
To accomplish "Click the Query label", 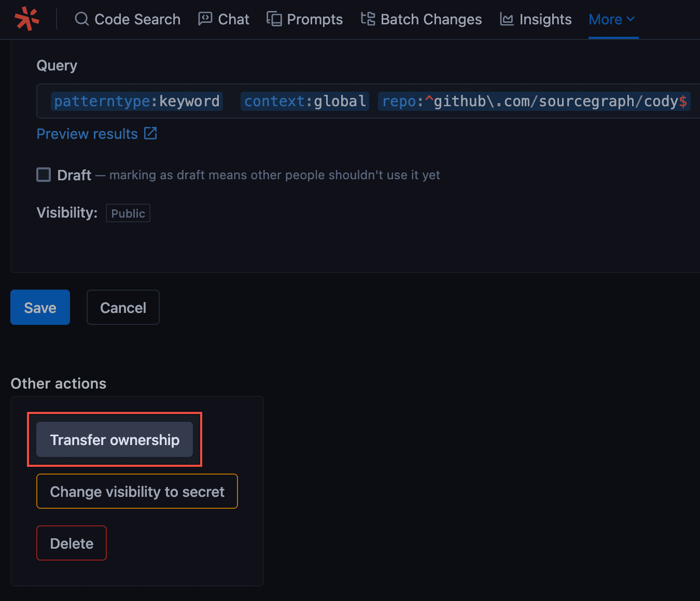I will (x=57, y=65).
